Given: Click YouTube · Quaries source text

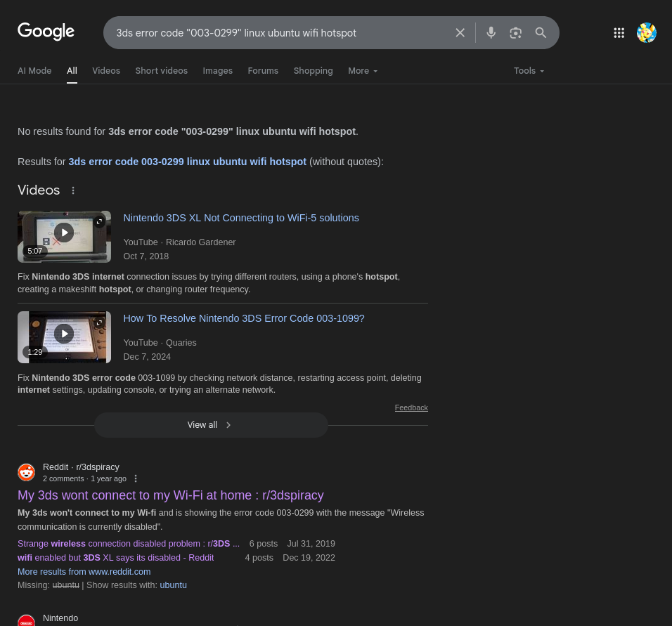Looking at the screenshot, I should [160, 343].
